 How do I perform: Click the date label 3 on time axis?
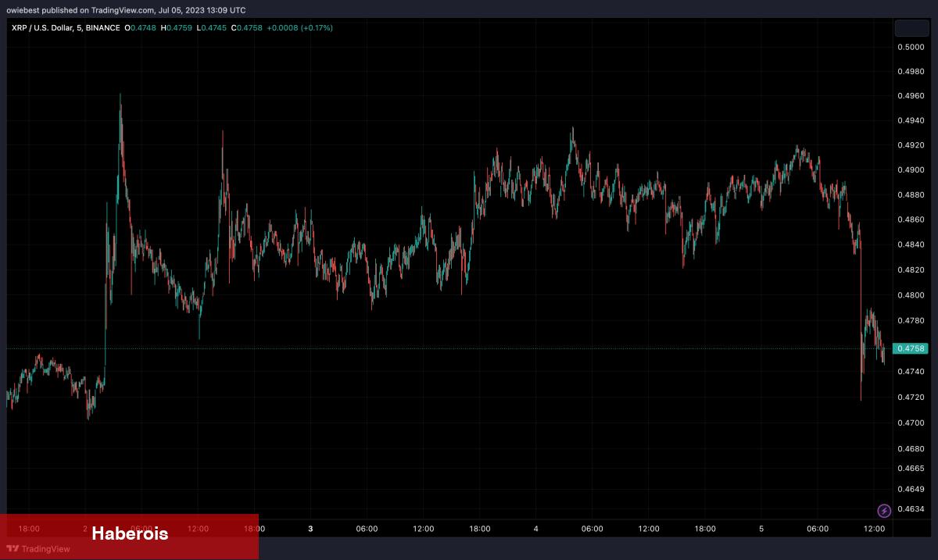point(310,529)
